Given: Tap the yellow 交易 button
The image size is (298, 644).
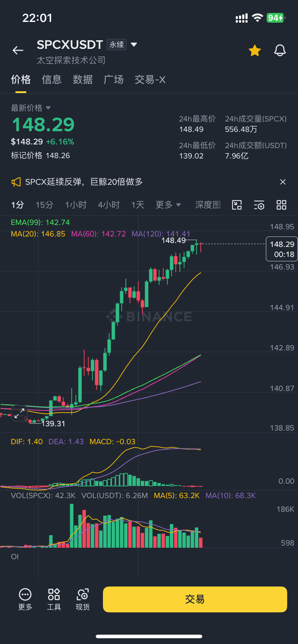Looking at the screenshot, I should (x=195, y=599).
